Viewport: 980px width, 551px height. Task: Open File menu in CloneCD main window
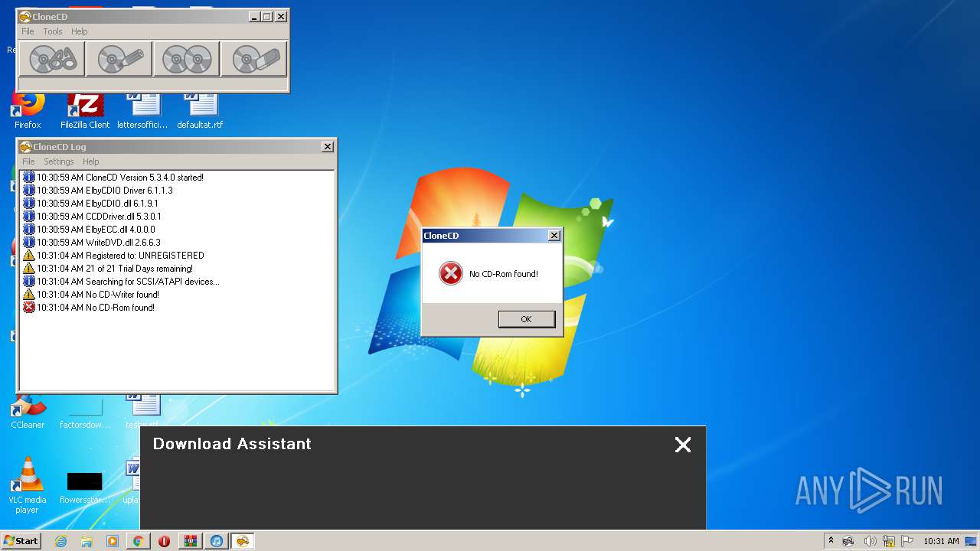pyautogui.click(x=28, y=31)
